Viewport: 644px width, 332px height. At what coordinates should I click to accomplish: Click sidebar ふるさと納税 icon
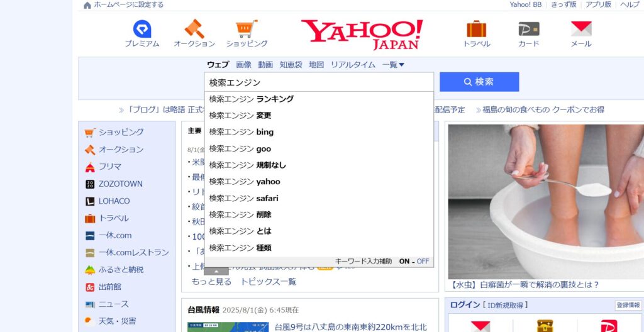[x=90, y=270]
